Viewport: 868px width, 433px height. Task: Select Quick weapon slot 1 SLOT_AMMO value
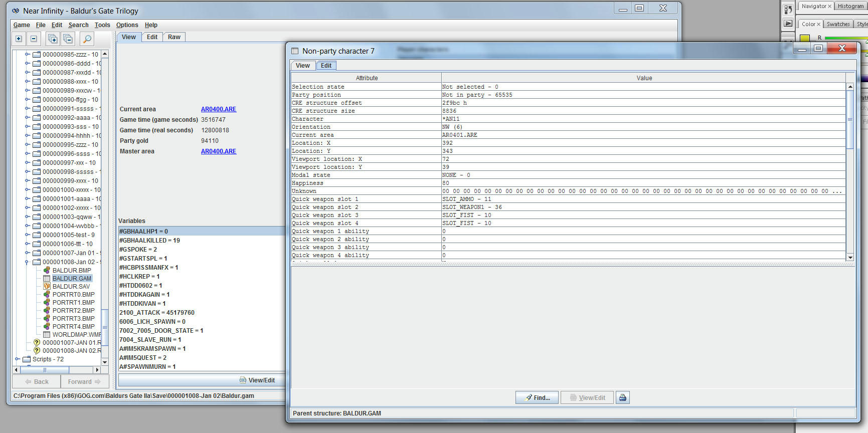643,199
